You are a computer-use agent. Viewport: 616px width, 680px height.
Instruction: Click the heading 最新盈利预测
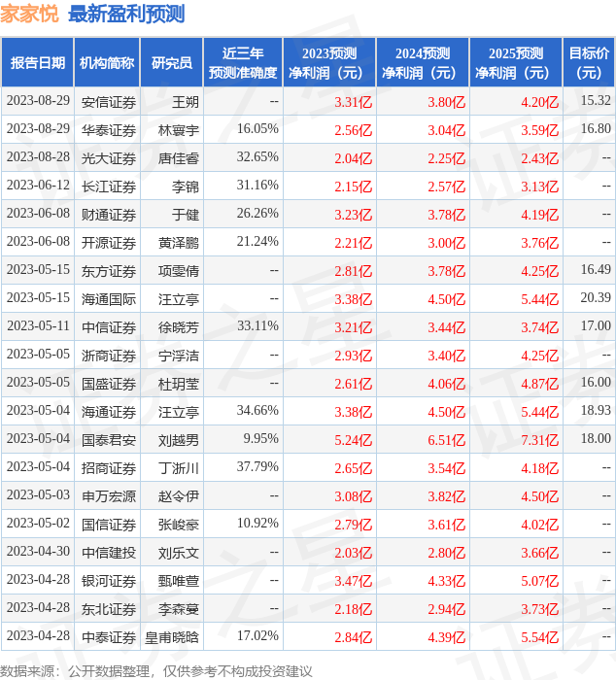[126, 14]
